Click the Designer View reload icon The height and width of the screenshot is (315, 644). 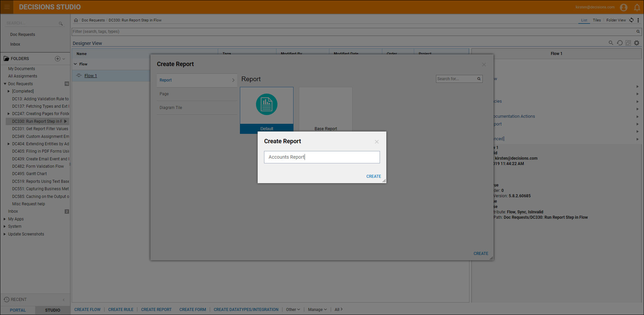tap(620, 43)
